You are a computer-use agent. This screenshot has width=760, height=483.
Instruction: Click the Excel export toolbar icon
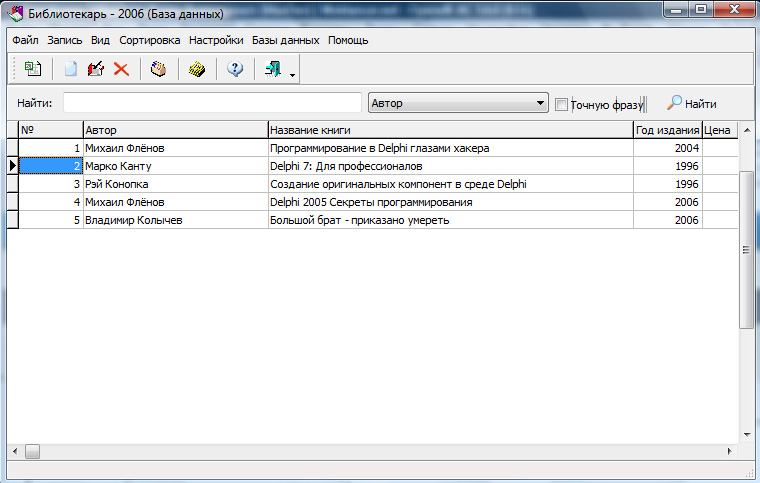[x=32, y=69]
